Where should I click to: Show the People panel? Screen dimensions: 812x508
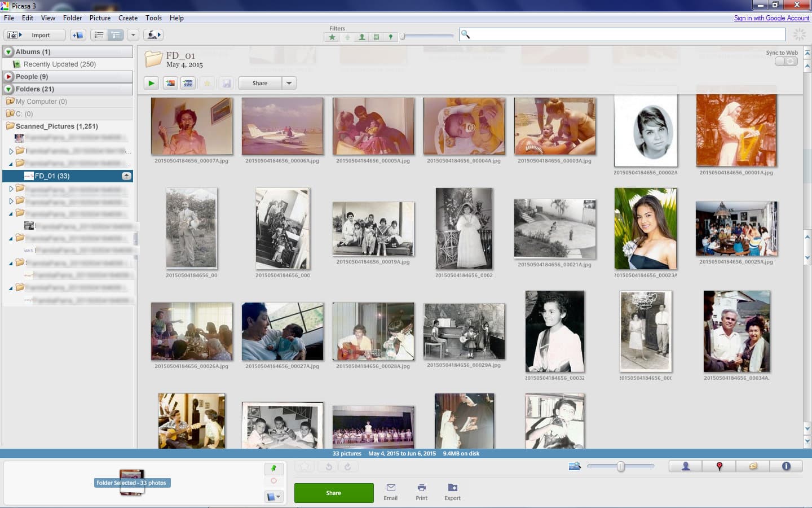685,466
